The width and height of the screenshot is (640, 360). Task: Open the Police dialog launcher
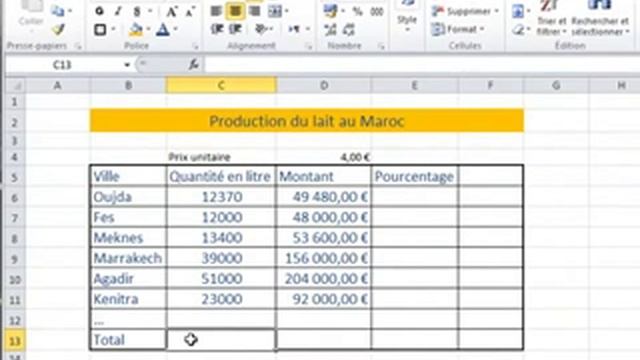pos(196,47)
